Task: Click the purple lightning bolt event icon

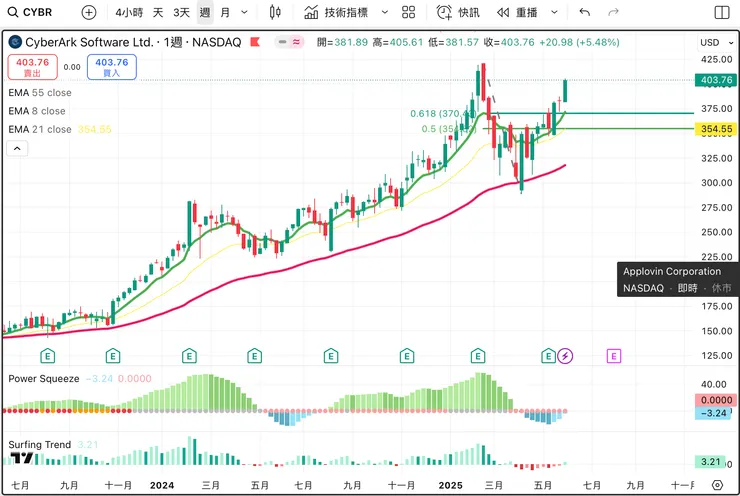Action: coord(565,356)
